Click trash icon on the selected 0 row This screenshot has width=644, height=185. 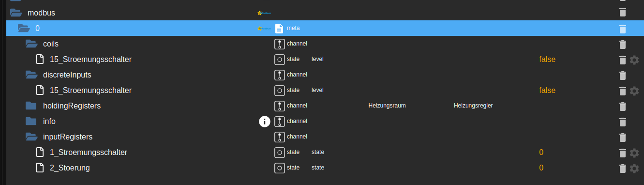tap(623, 29)
